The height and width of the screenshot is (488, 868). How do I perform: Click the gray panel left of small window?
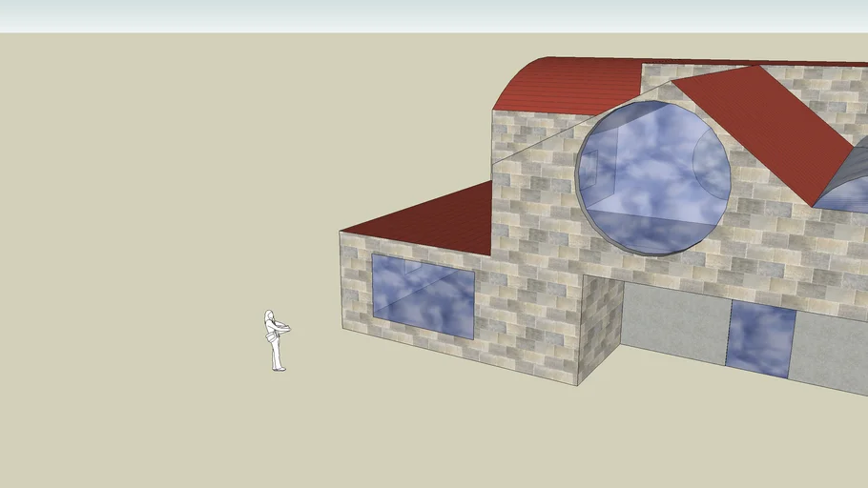pyautogui.click(x=675, y=322)
